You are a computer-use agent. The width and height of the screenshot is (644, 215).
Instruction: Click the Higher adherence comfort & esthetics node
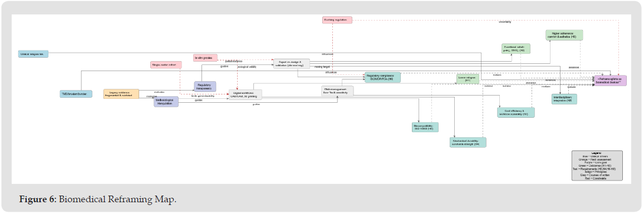[564, 35]
